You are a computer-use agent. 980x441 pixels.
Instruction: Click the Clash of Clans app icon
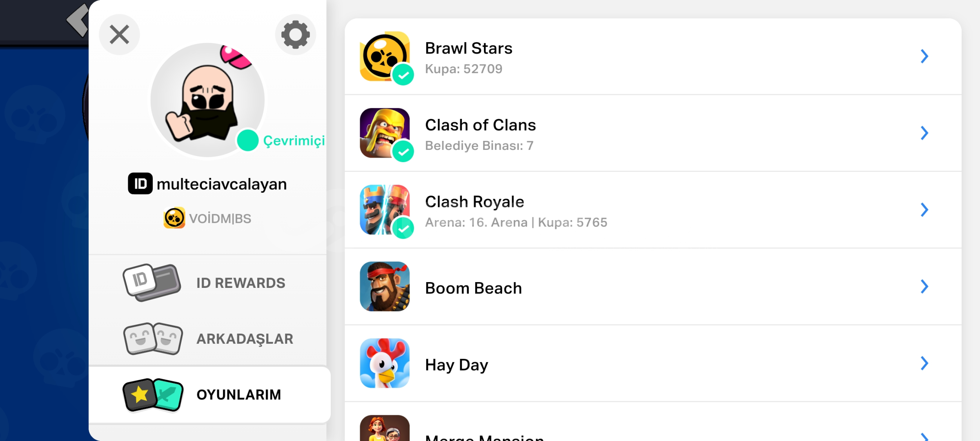click(385, 133)
